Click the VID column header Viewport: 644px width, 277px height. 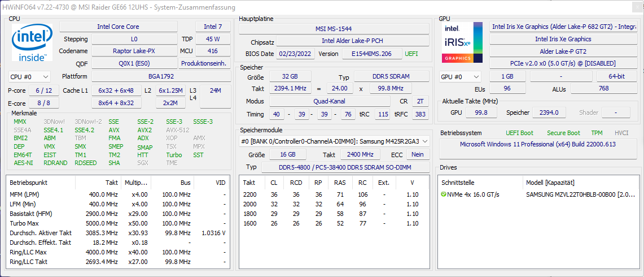coord(220,183)
